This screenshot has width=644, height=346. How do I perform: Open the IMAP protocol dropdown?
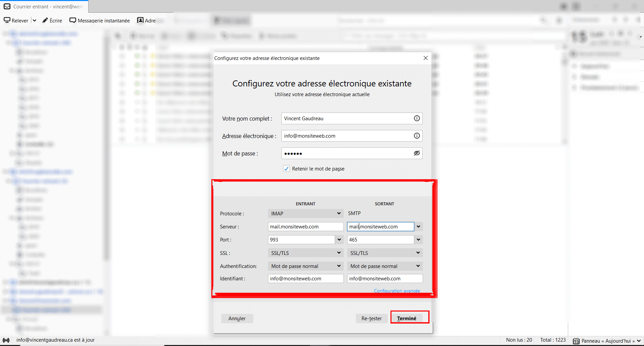tap(305, 213)
